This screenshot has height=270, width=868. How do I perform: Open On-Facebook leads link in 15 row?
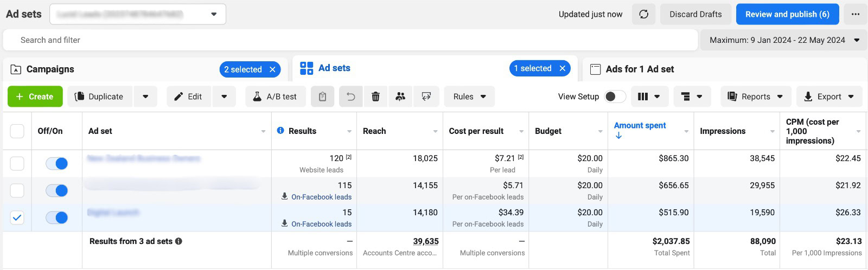[x=321, y=224]
